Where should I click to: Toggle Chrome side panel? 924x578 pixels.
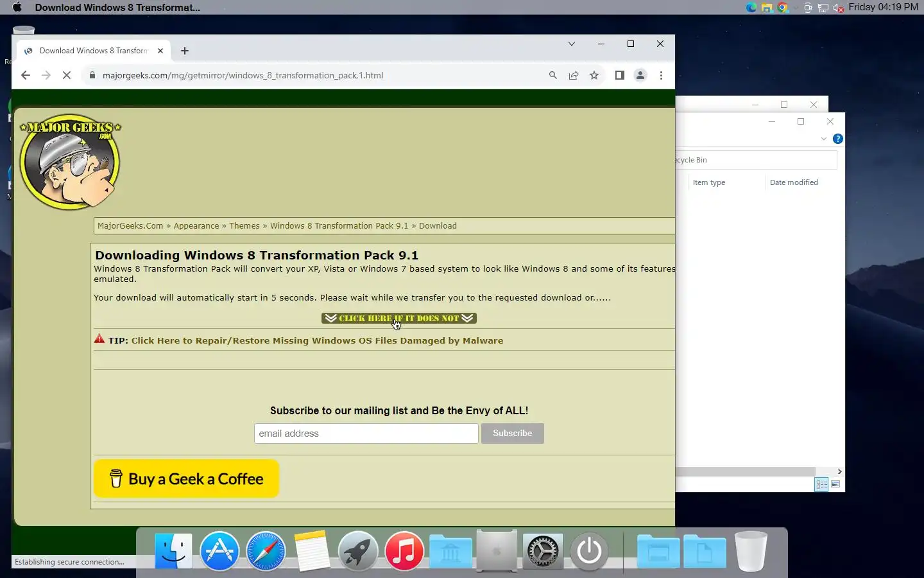tap(620, 75)
